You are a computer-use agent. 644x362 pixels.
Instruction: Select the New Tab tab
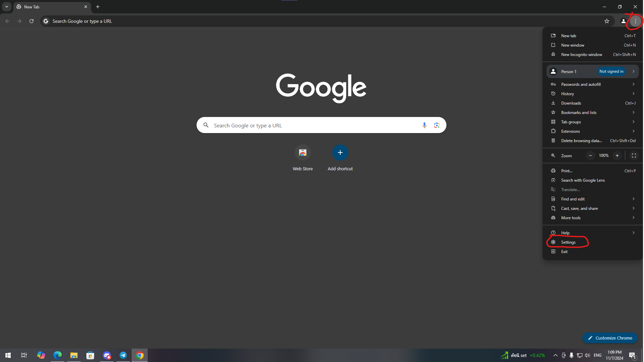pos(52,7)
